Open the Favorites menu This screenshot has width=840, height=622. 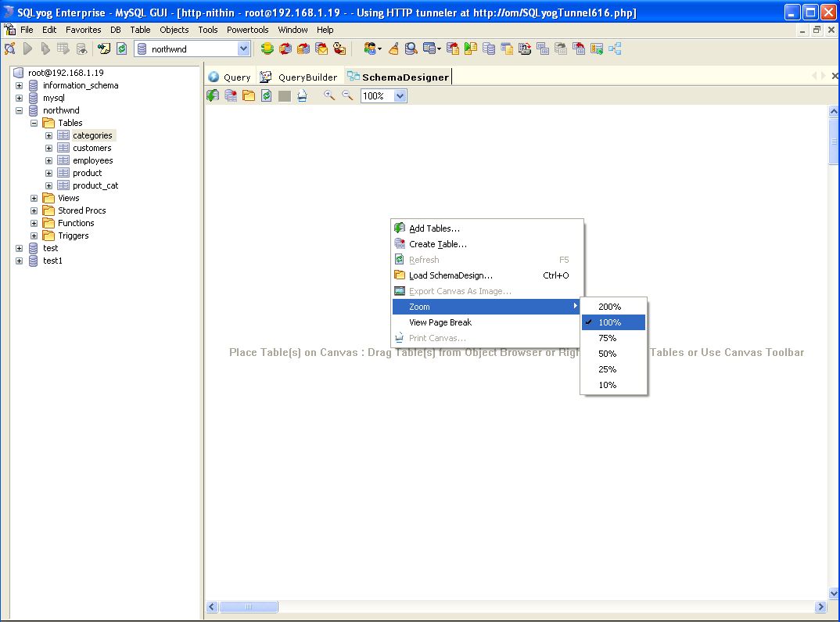(83, 30)
